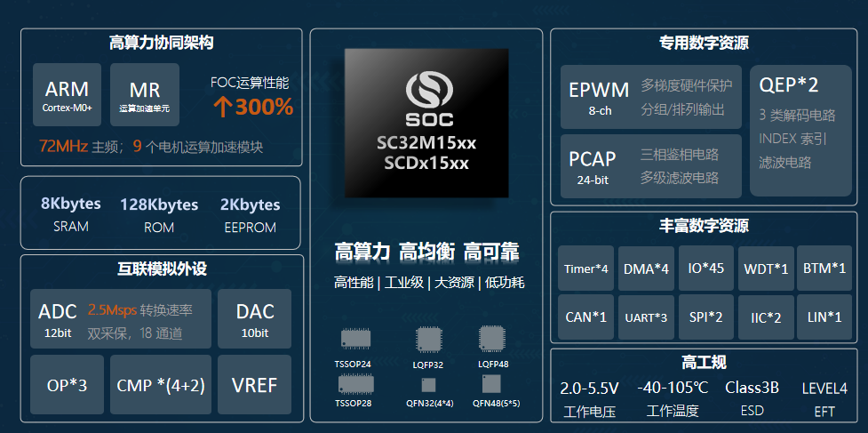
Task: Click the MR acceleration unit block
Action: click(x=145, y=94)
